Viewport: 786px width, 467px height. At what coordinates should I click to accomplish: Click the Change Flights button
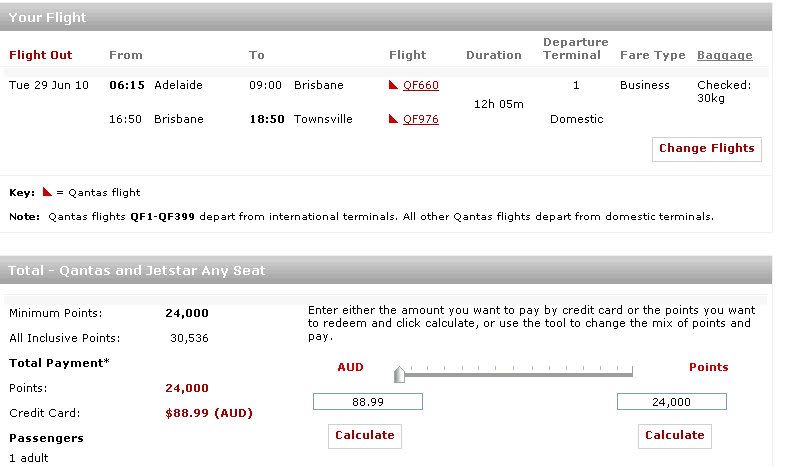[707, 149]
